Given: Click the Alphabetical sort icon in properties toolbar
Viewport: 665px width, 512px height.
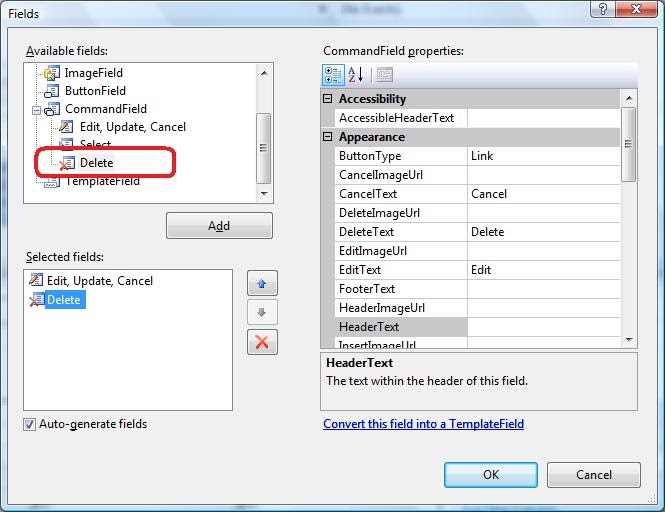Looking at the screenshot, I should [355, 75].
